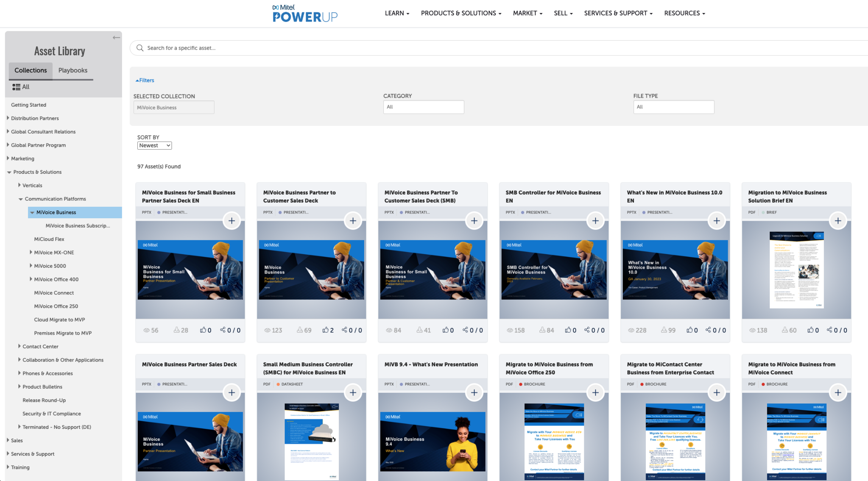Screen dimensions: 868x481
Task: Like MiVoice Business Partner to Customer Sales Deck
Action: click(x=326, y=330)
